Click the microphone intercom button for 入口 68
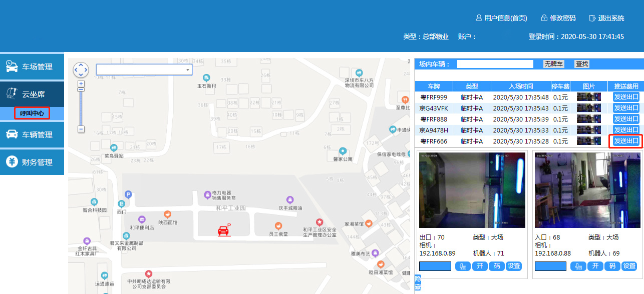Screen dimensions: 644x294 tap(578, 266)
